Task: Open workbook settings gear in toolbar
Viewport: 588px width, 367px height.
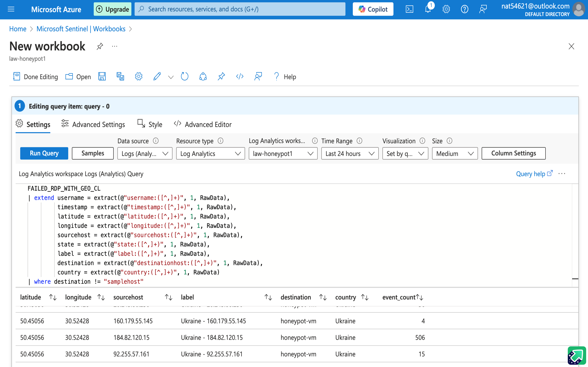Action: pyautogui.click(x=139, y=77)
